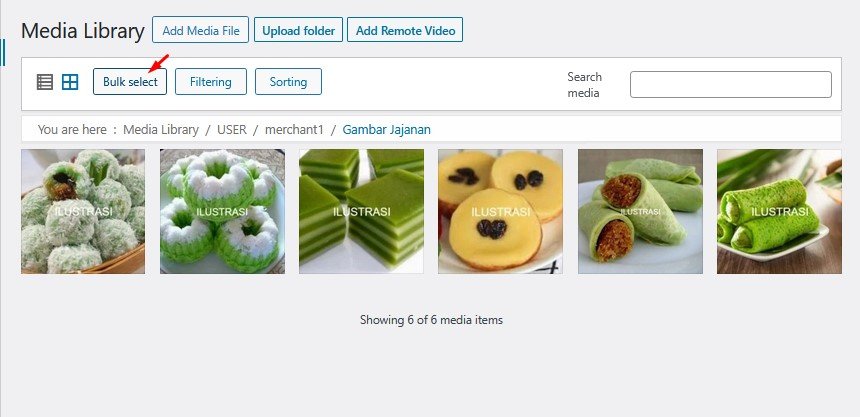Open the layered green kue lapis thumbnail
This screenshot has width=860, height=417.
click(x=361, y=211)
